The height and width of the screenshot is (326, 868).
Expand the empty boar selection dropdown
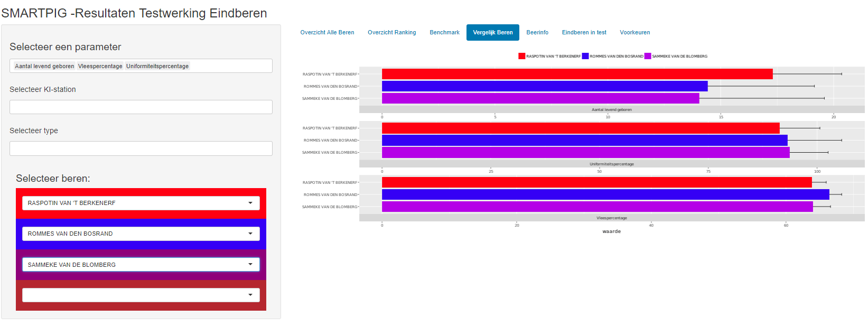pyautogui.click(x=141, y=295)
